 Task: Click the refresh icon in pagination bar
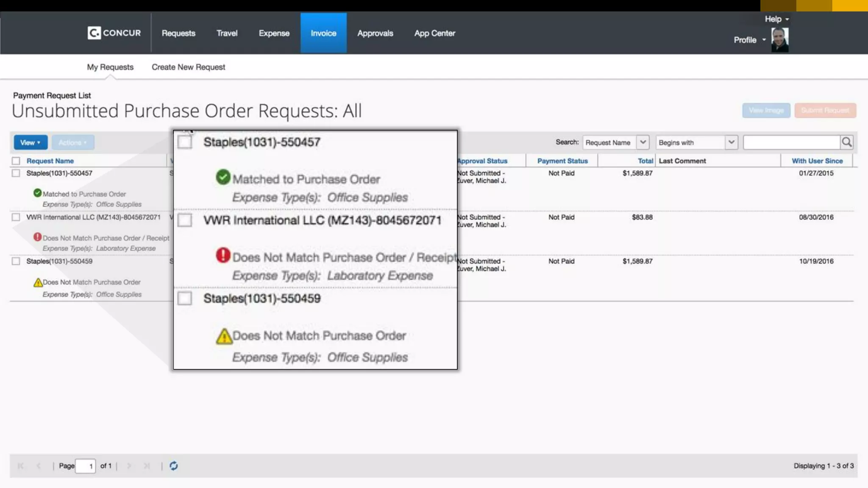point(174,466)
